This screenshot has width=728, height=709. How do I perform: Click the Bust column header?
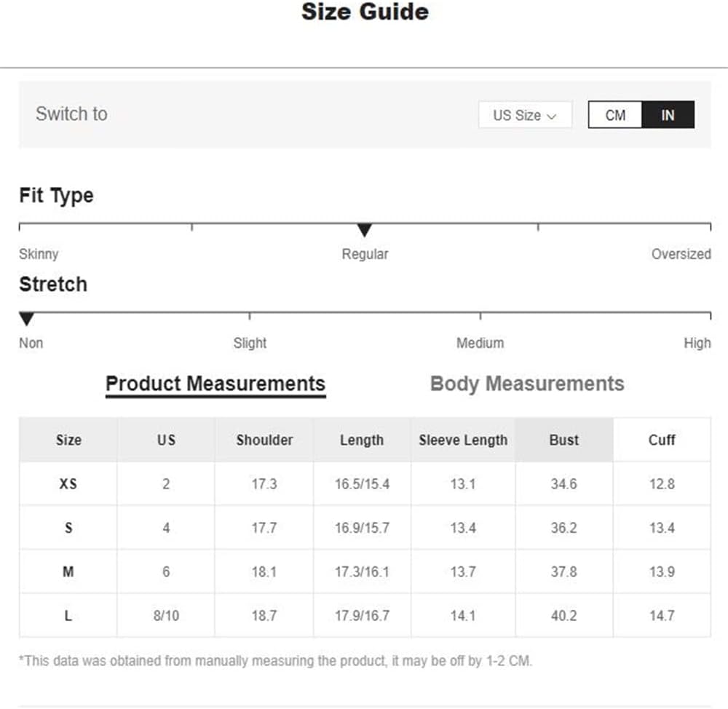tap(564, 440)
